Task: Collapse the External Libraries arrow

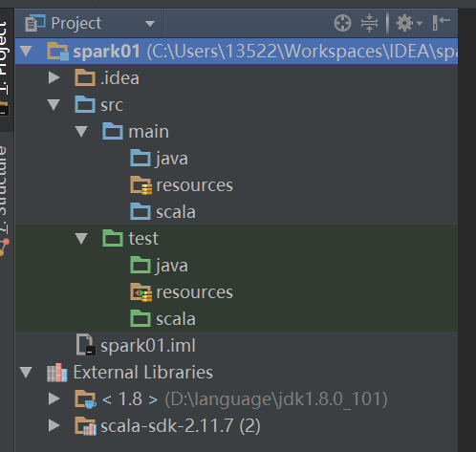Action: (26, 372)
